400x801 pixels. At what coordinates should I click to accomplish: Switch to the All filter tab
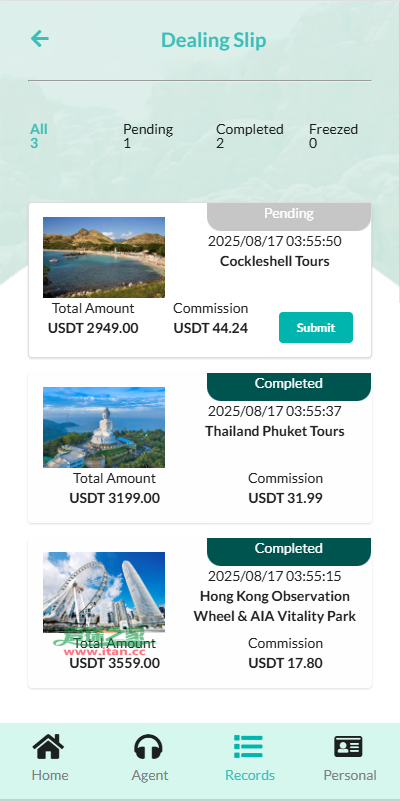[39, 136]
